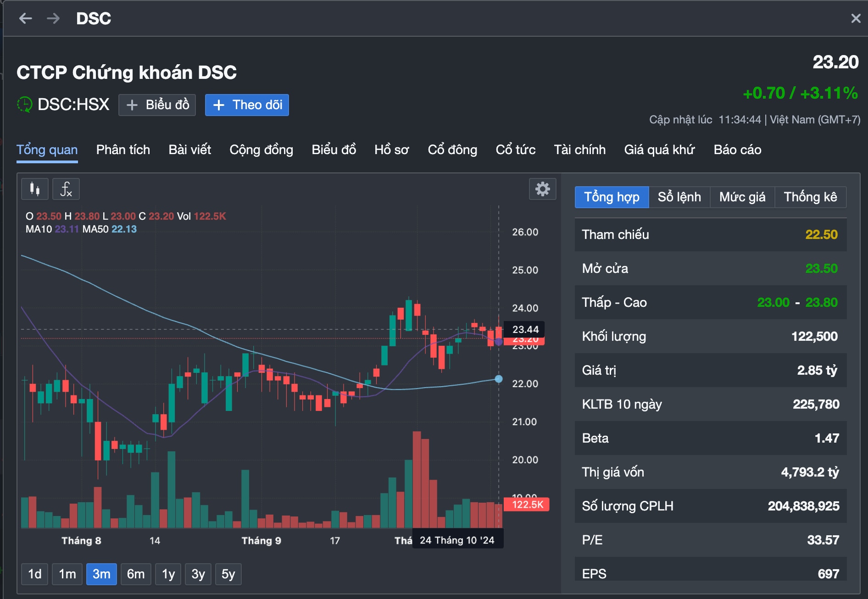Click the Theo dõi follow button
This screenshot has width=868, height=599.
coord(247,105)
